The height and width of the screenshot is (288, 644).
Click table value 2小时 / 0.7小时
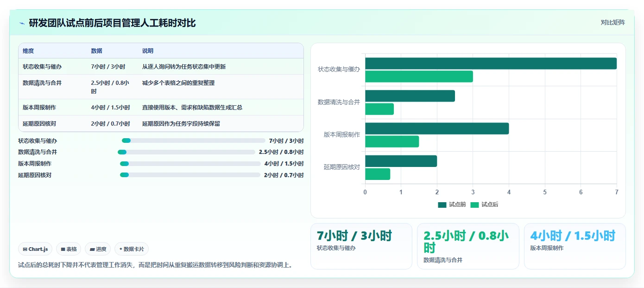111,124
